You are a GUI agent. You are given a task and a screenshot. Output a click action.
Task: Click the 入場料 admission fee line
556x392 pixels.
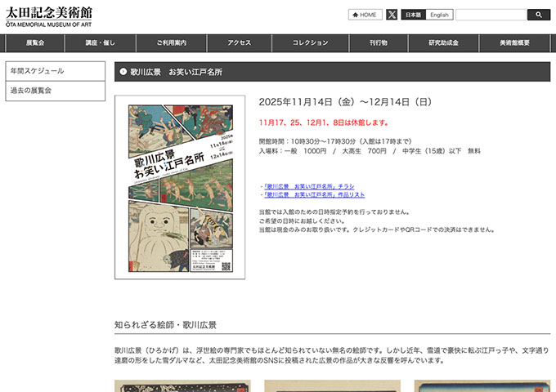pyautogui.click(x=370, y=151)
